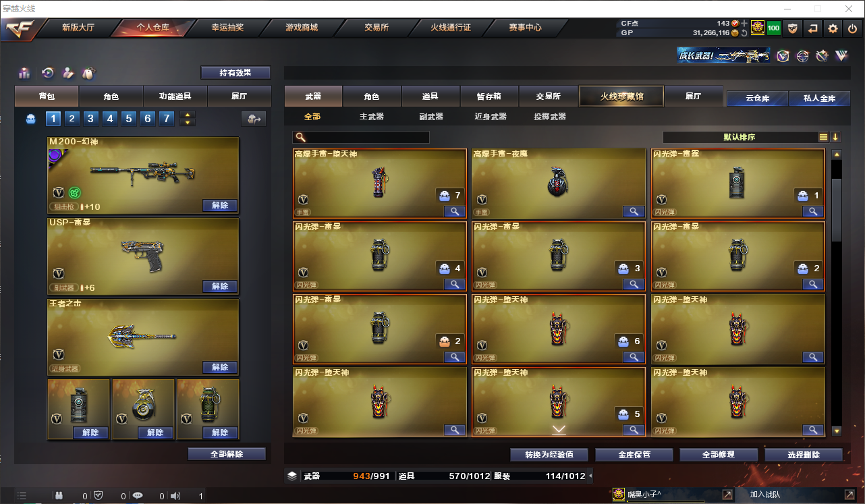Open the settings gear icon in top bar

(x=833, y=28)
